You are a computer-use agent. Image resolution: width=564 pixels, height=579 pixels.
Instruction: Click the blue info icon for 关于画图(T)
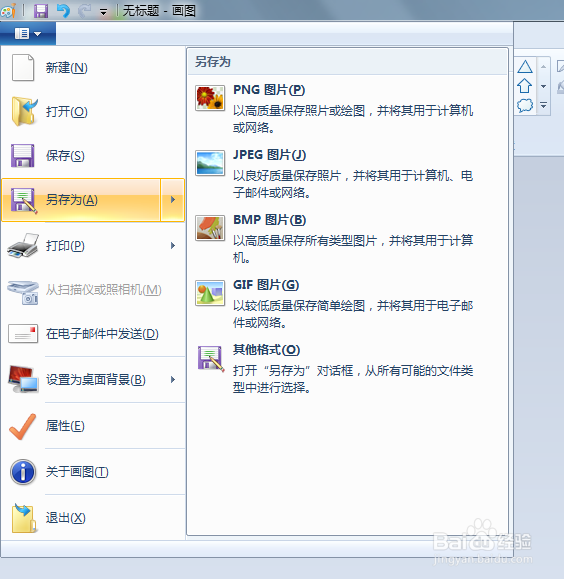click(23, 472)
